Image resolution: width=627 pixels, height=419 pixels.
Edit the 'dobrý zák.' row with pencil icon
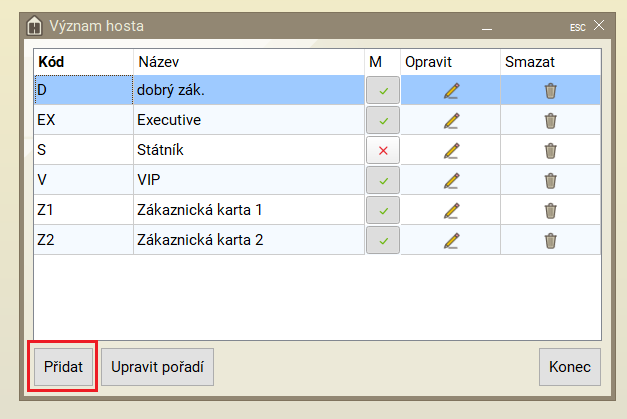pos(451,91)
